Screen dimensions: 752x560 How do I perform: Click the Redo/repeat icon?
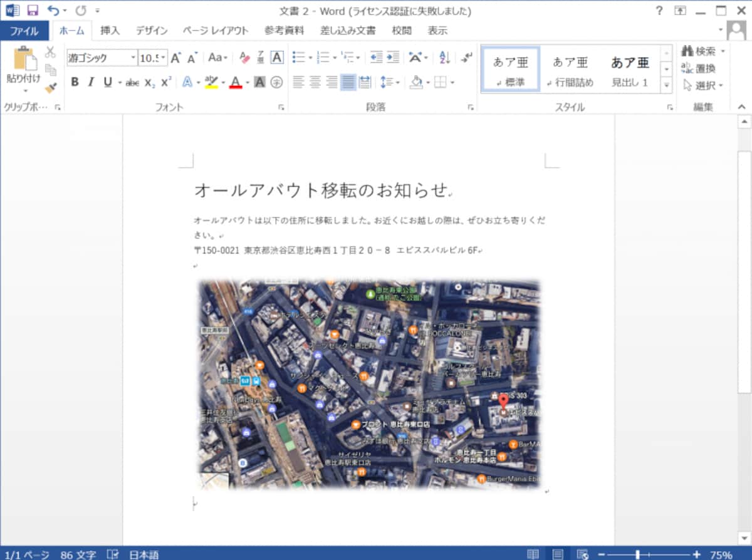[x=81, y=11]
